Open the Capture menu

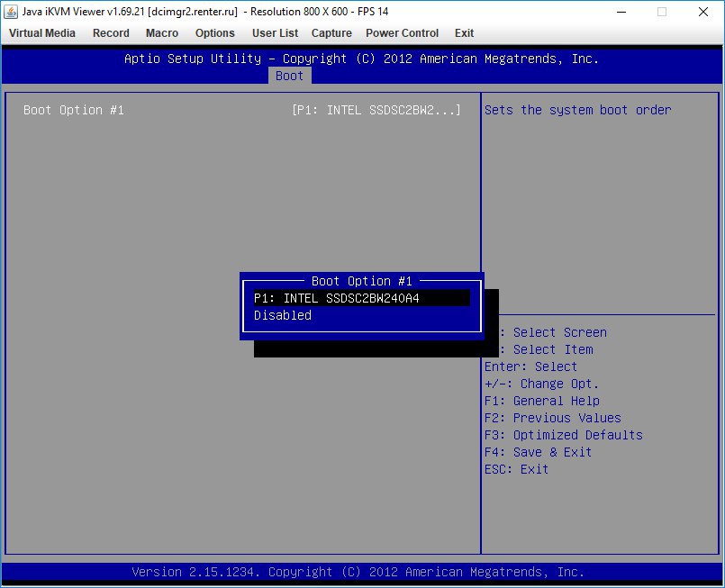(331, 33)
